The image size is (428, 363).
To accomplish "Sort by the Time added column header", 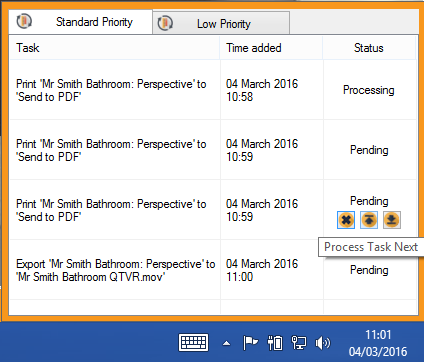I will [271, 48].
